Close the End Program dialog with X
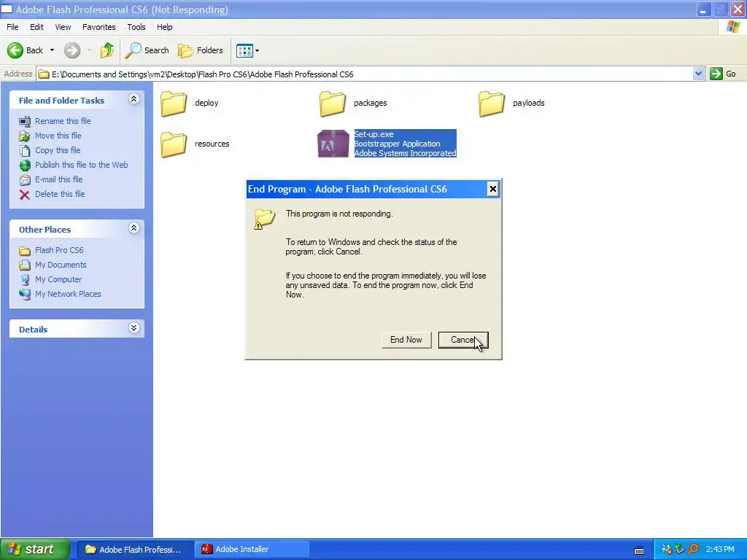Viewport: 747px width, 560px height. pos(492,189)
